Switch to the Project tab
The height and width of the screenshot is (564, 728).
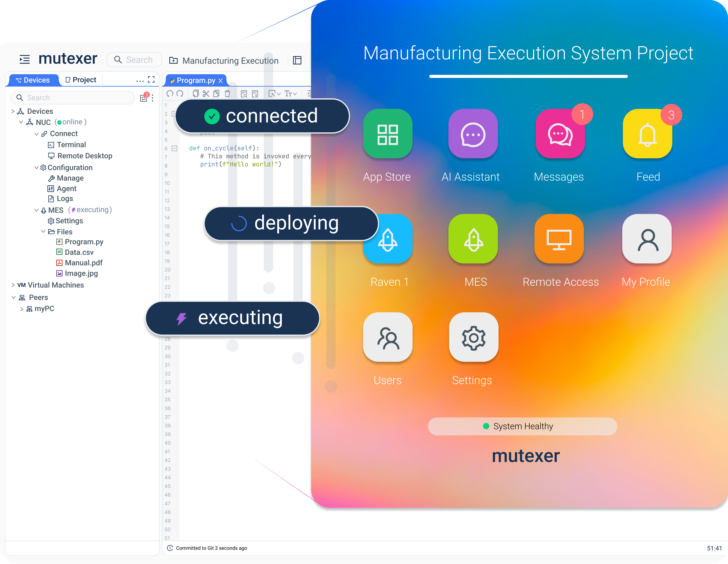coord(81,80)
